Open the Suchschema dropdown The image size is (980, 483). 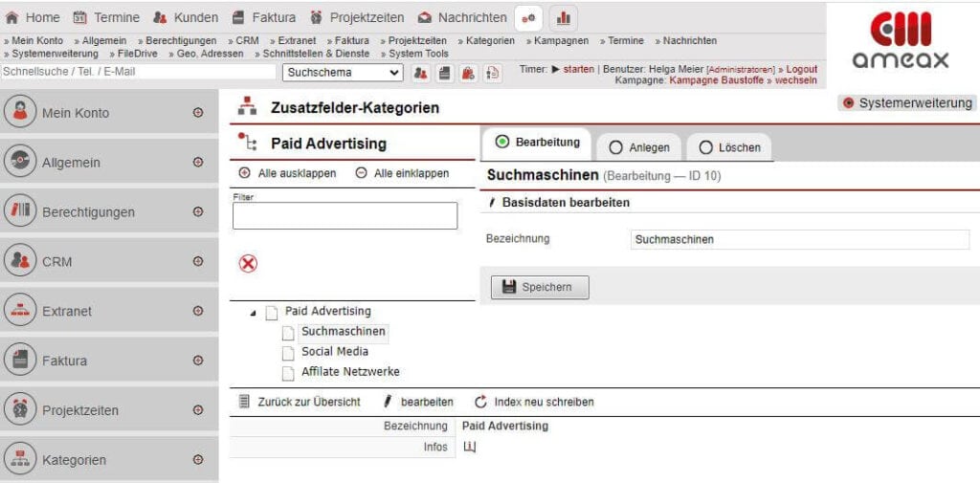(x=343, y=73)
